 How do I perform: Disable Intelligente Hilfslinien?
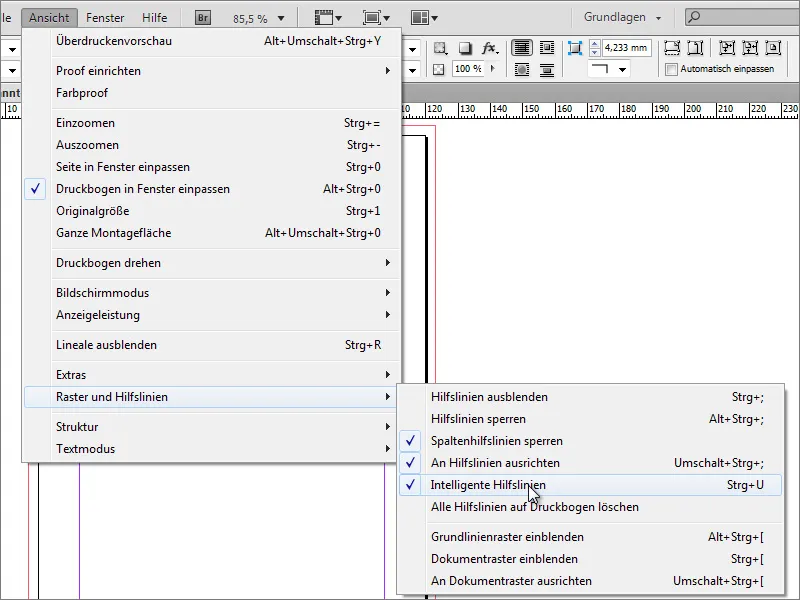point(590,485)
